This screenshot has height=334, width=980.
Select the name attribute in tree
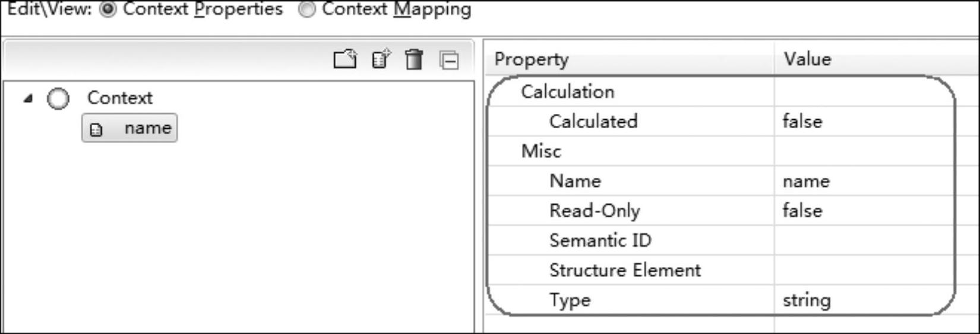coord(147,128)
